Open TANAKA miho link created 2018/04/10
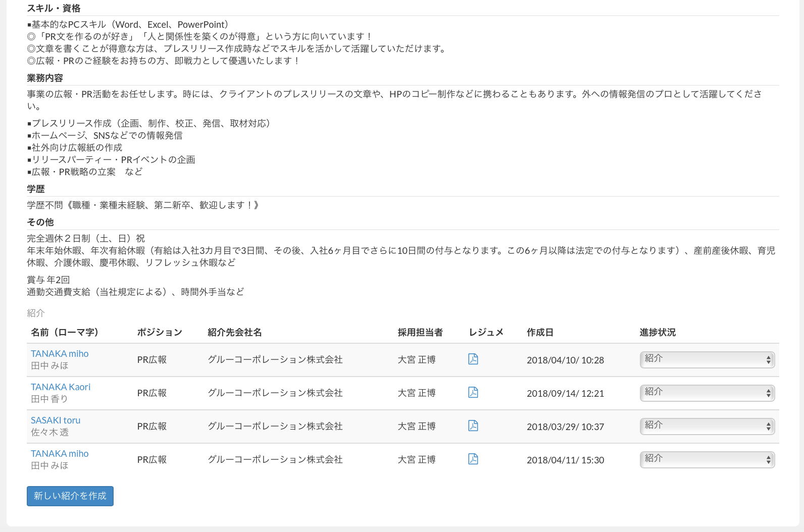The image size is (804, 532). coord(60,354)
